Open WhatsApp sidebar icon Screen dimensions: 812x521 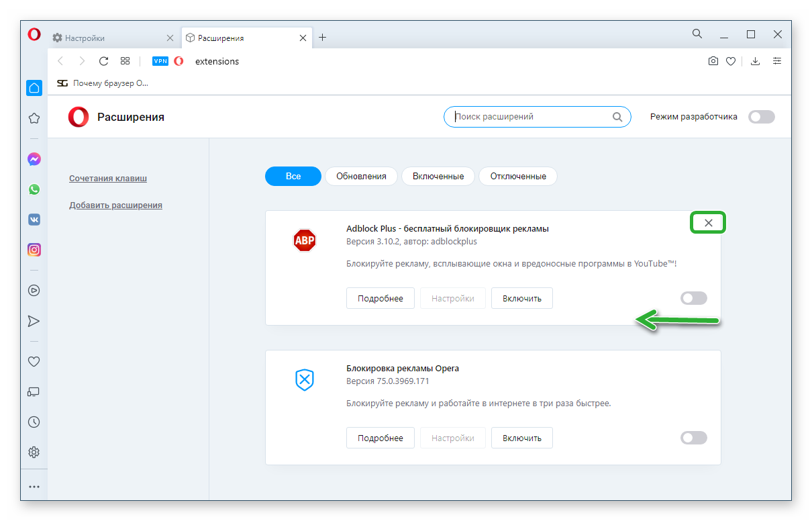34,189
